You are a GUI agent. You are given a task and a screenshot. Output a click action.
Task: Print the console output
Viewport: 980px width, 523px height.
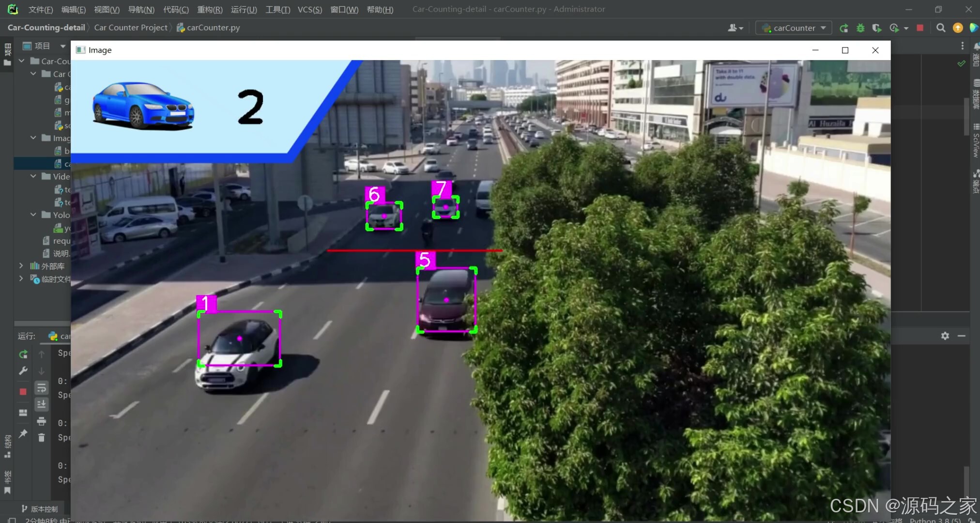click(42, 421)
